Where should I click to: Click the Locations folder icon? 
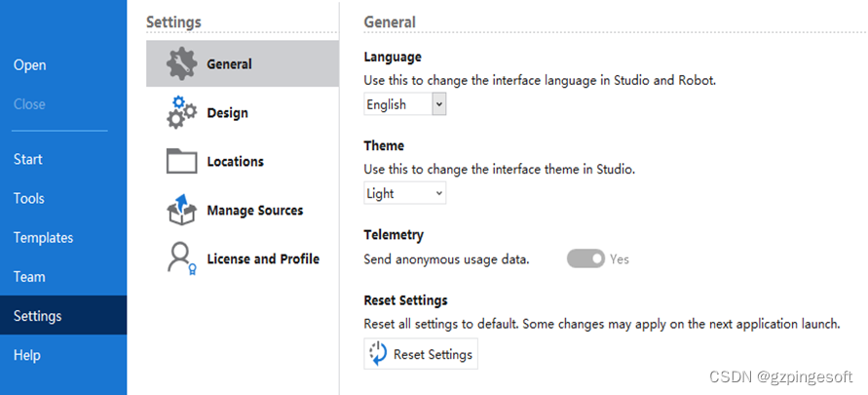(181, 161)
